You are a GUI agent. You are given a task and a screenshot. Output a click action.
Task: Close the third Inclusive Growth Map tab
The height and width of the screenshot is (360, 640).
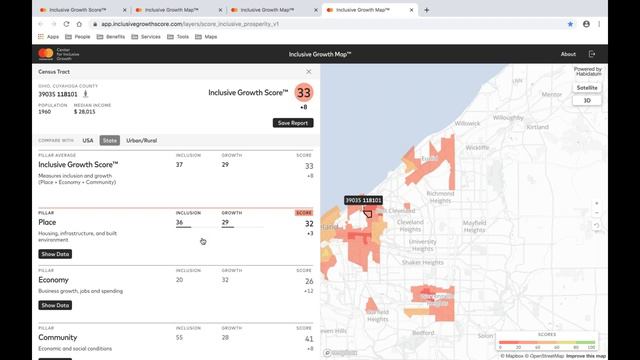(316, 10)
